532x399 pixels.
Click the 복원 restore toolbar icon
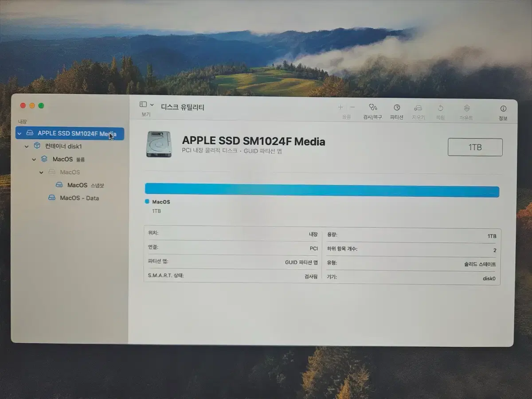point(440,108)
